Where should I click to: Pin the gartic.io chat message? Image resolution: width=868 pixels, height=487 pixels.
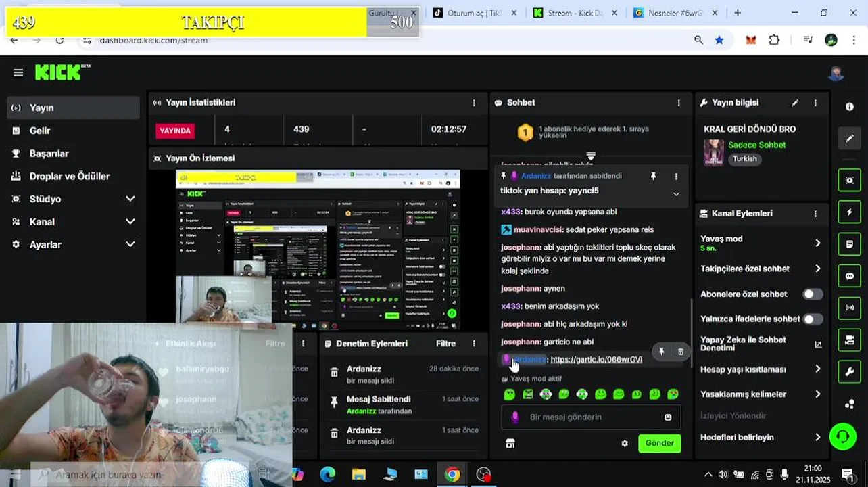pos(661,352)
